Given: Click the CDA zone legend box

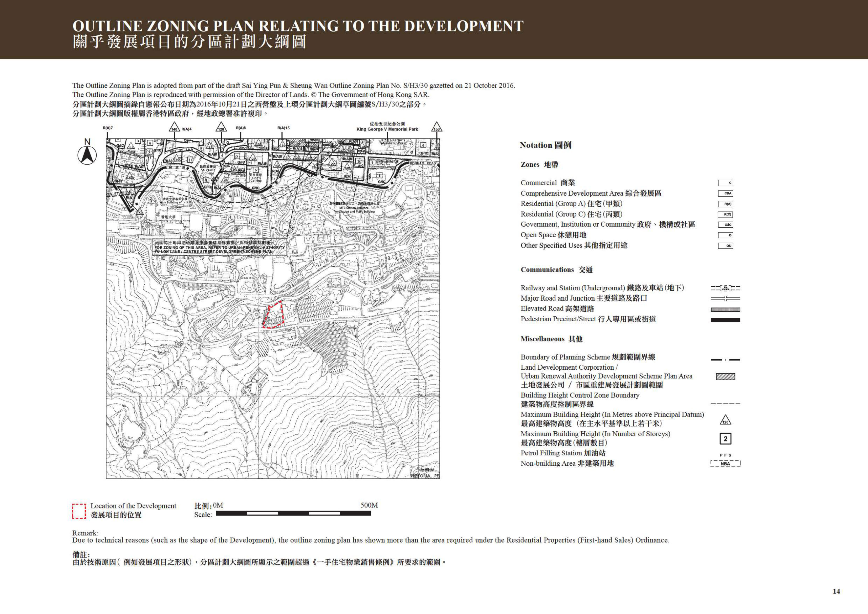Looking at the screenshot, I should click(725, 193).
